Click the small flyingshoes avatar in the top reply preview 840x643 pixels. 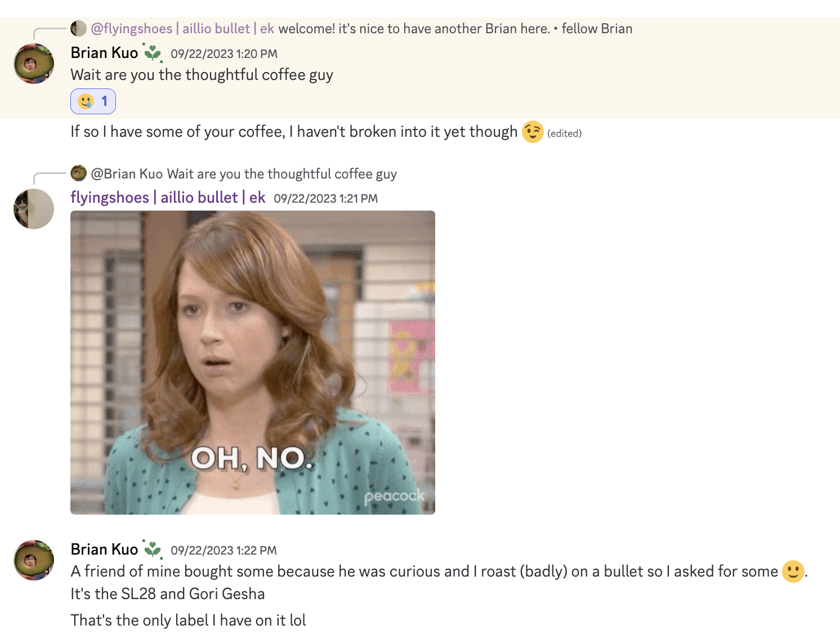click(x=78, y=29)
